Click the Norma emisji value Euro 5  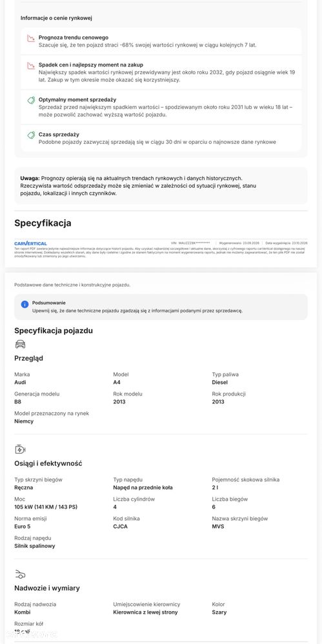(23, 527)
